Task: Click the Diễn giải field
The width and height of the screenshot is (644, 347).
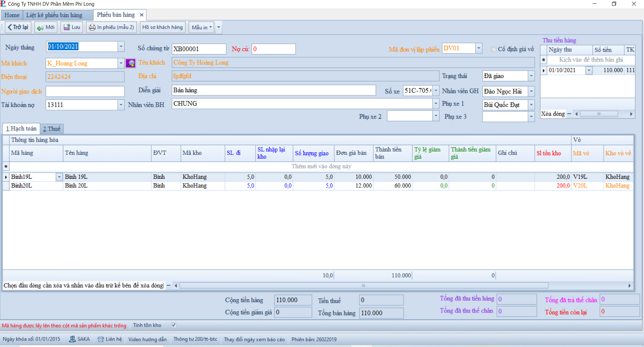Action: click(274, 90)
